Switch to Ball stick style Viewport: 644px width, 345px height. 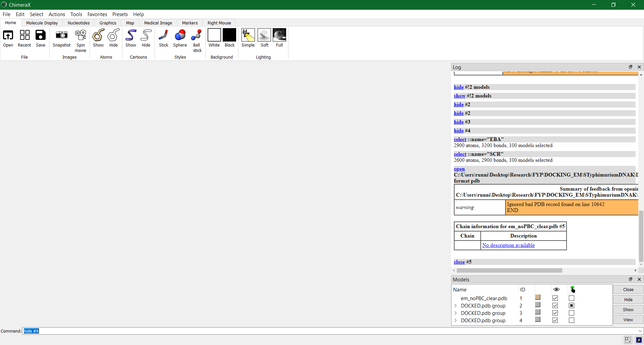tap(197, 35)
